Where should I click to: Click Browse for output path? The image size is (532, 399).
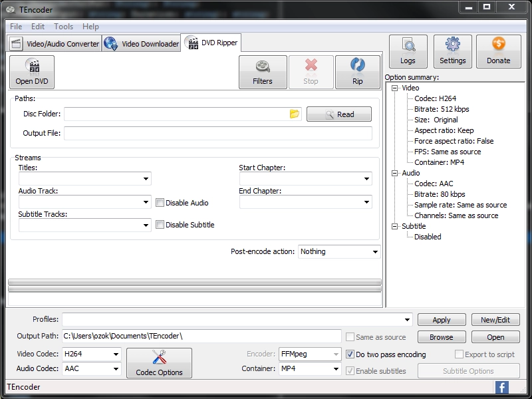point(442,337)
